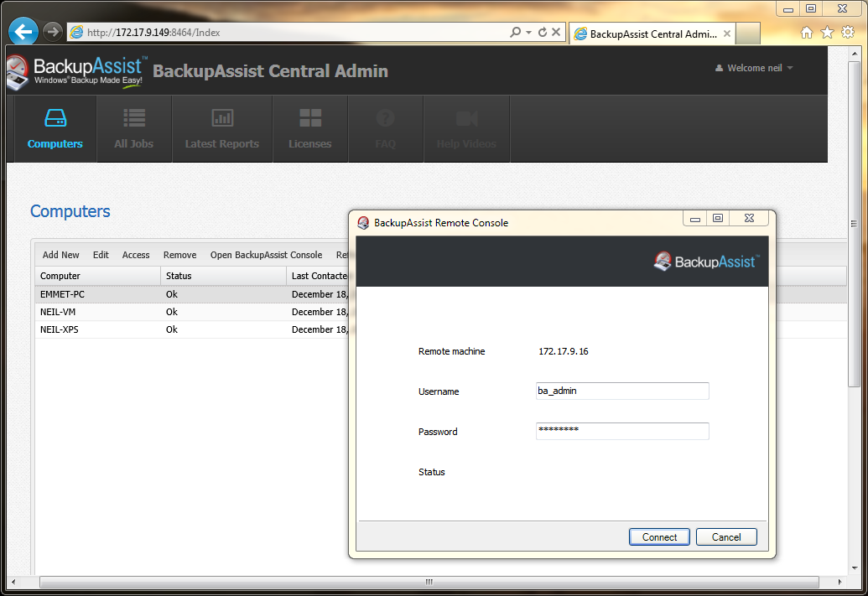This screenshot has width=868, height=596.
Task: Minimize the Remote Console dialog
Action: tap(695, 219)
